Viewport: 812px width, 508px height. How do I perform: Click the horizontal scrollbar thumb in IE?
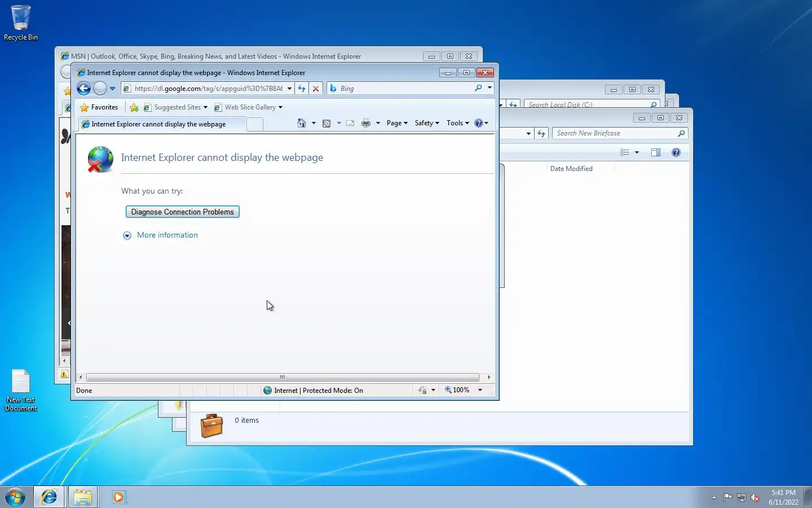(283, 377)
